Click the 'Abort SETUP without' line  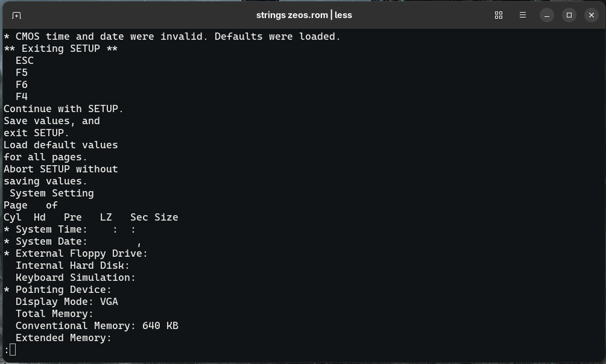tap(61, 169)
